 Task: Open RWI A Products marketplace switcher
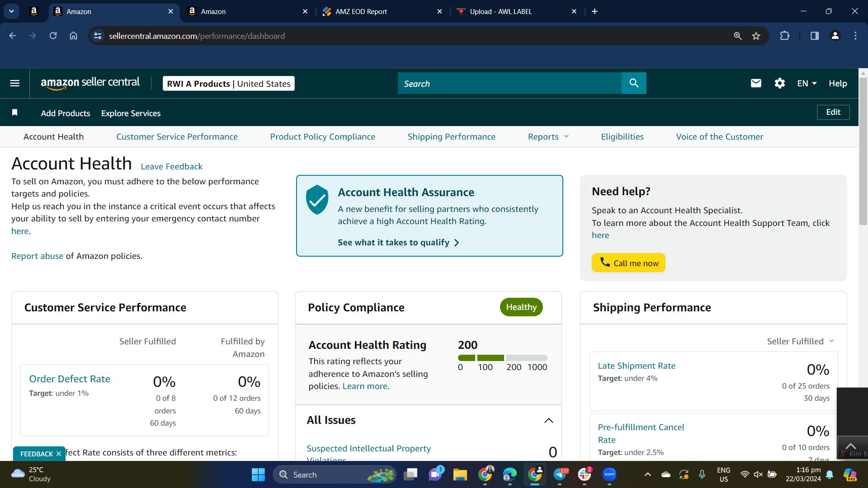(x=228, y=84)
